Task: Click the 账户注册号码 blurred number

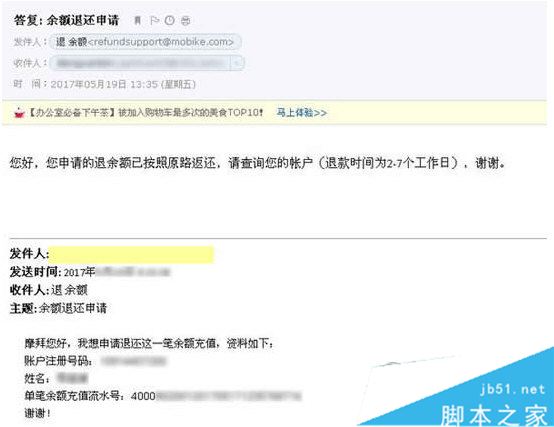Action: [x=134, y=361]
